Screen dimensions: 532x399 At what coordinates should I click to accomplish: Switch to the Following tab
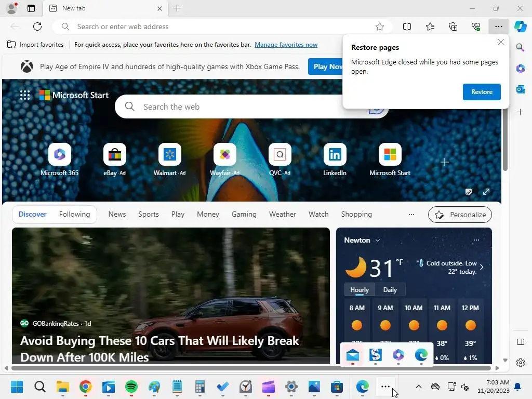point(74,215)
